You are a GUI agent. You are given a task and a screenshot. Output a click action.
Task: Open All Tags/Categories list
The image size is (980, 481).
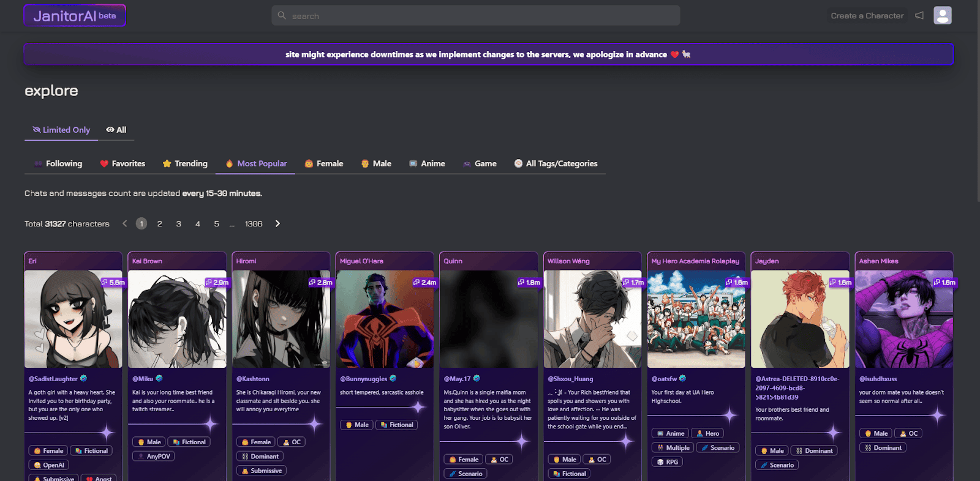(556, 163)
